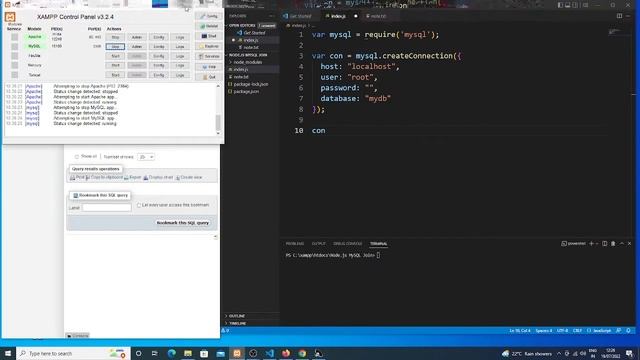Screen dimensions: 640x360
Task: Toggle Mercury service checkbox in XAMPP
Action: point(14,65)
